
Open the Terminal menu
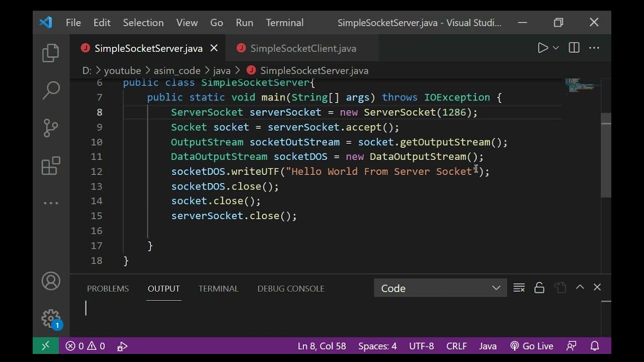[285, 23]
